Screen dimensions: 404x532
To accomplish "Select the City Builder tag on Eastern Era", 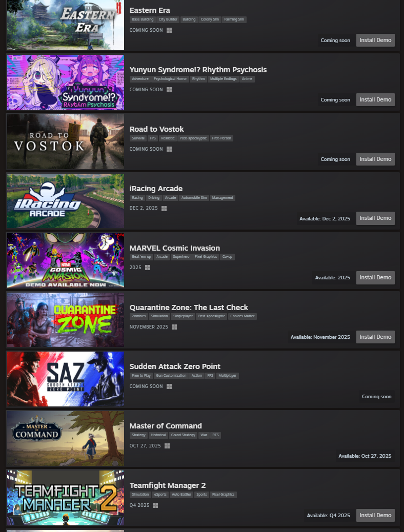I will (x=168, y=19).
